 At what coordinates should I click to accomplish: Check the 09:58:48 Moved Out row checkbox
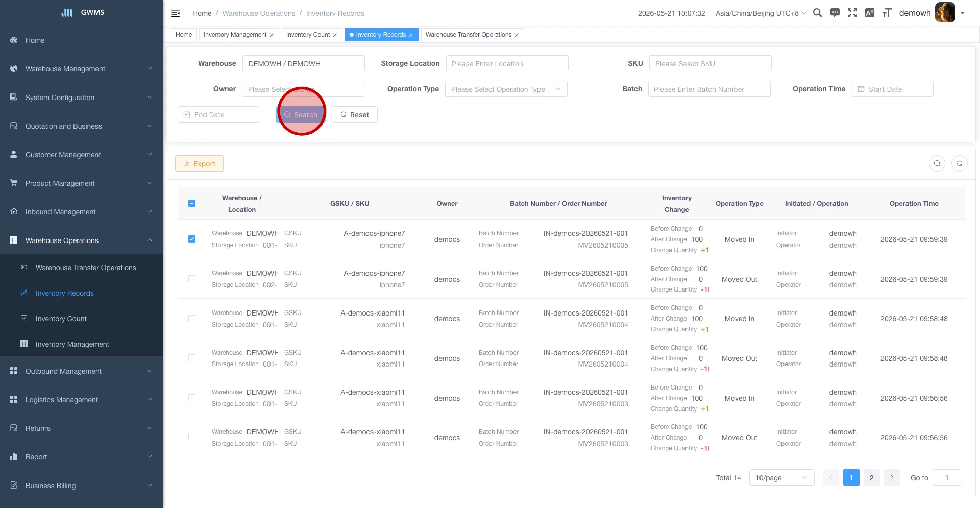point(192,358)
